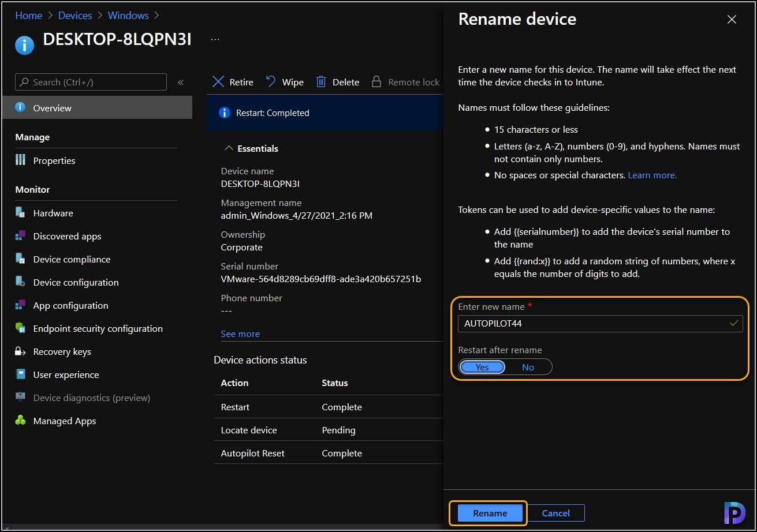
Task: Click the Wipe toolbar label
Action: (293, 82)
